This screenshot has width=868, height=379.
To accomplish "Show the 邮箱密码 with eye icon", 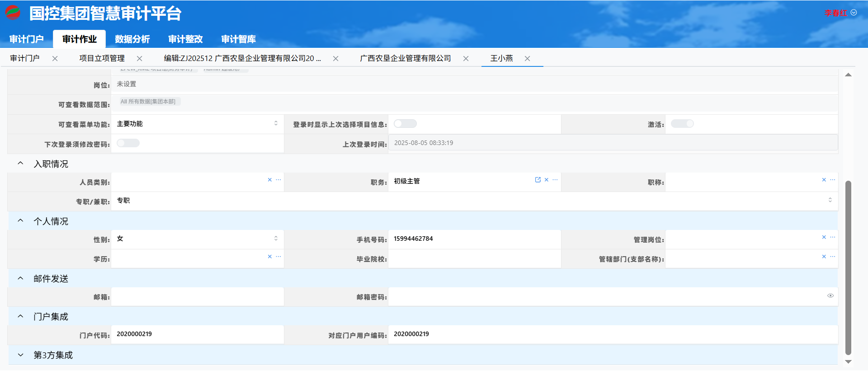I will (830, 296).
